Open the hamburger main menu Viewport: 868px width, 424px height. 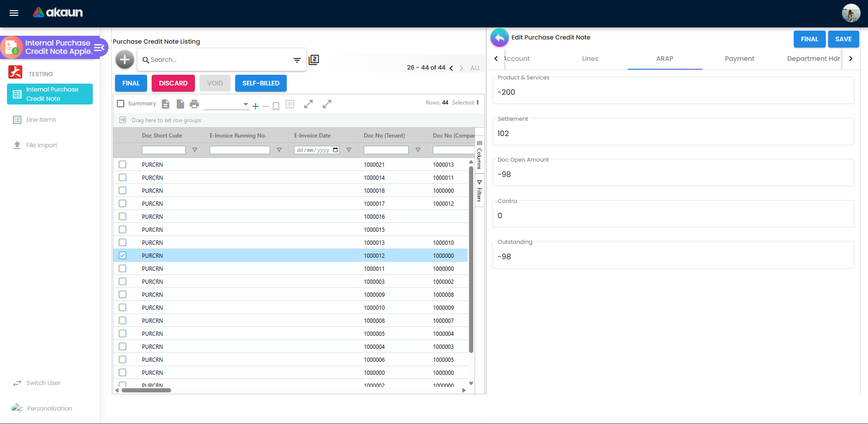click(14, 13)
